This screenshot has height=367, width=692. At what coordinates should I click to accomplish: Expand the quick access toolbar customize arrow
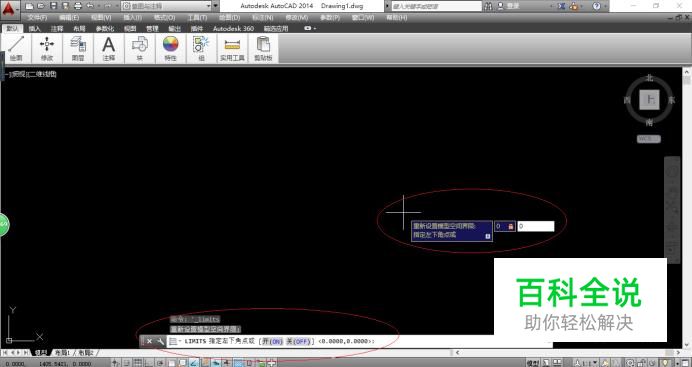pyautogui.click(x=216, y=6)
